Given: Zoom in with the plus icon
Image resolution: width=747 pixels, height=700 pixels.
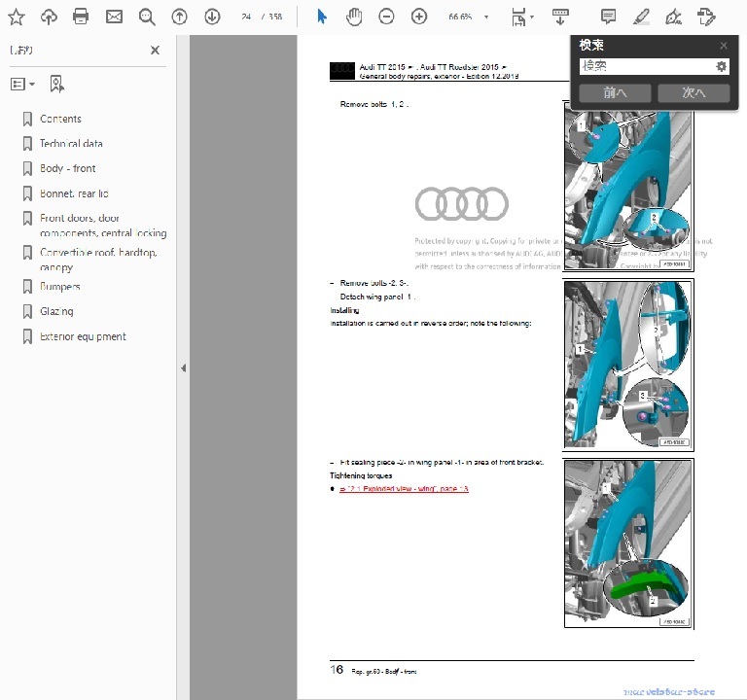Looking at the screenshot, I should coord(419,17).
